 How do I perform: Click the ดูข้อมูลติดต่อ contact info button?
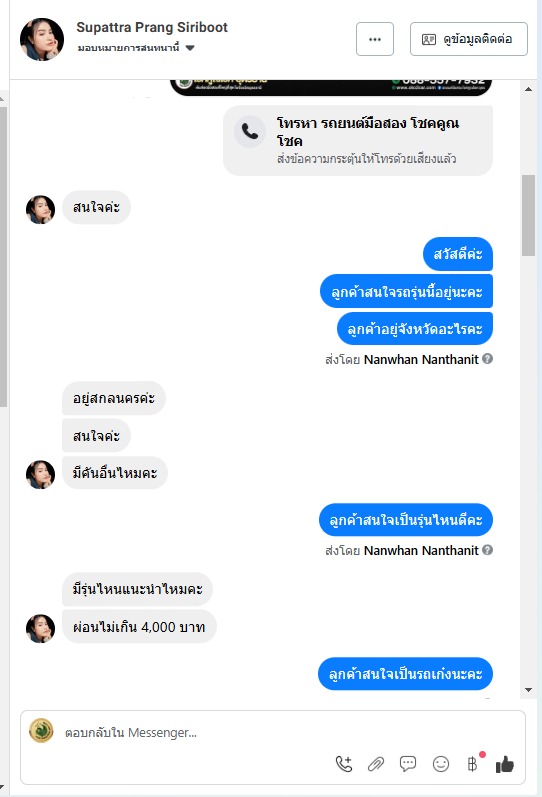point(469,39)
